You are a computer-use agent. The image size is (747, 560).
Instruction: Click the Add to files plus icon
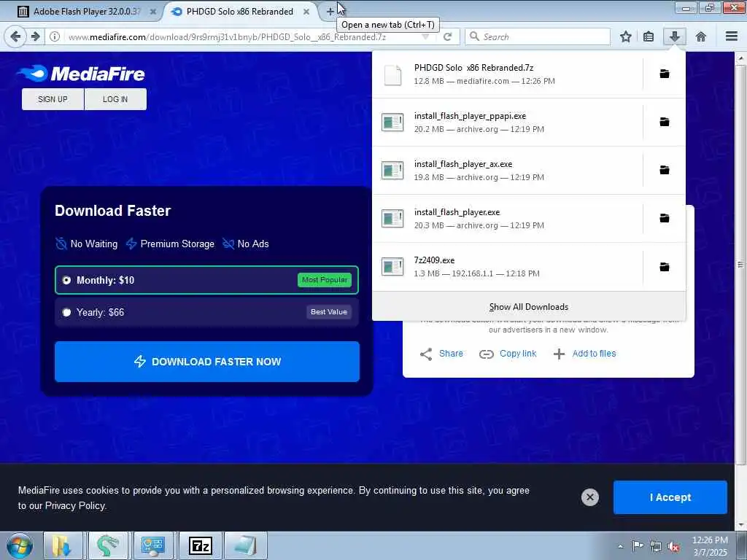(x=559, y=354)
